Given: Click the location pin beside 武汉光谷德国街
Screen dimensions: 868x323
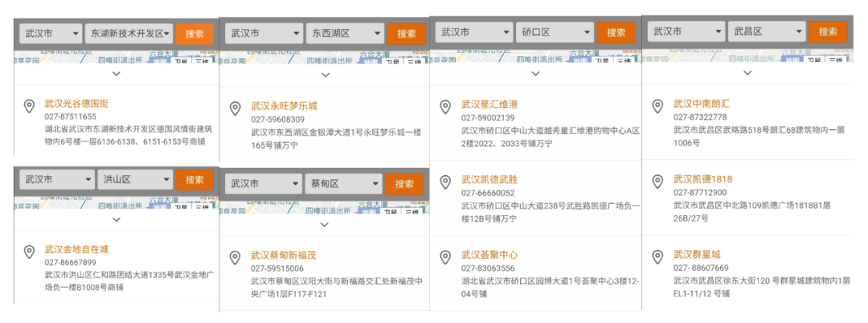Looking at the screenshot, I should tap(29, 106).
